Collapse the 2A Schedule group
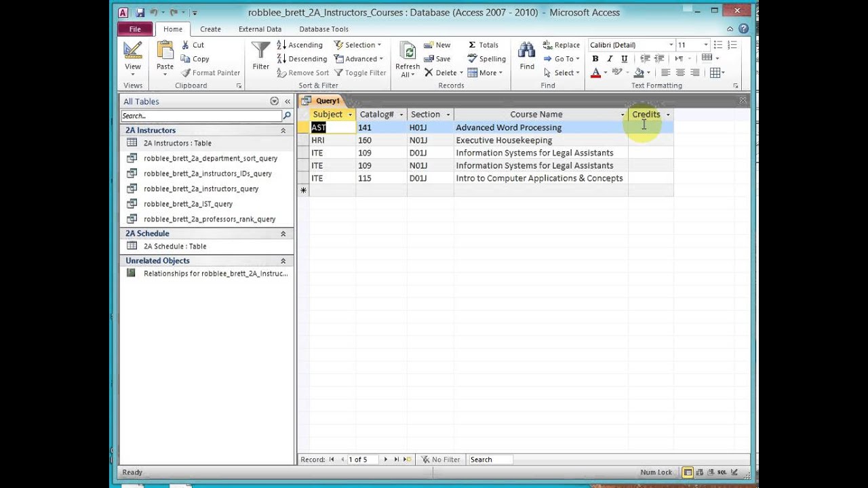 coord(283,233)
